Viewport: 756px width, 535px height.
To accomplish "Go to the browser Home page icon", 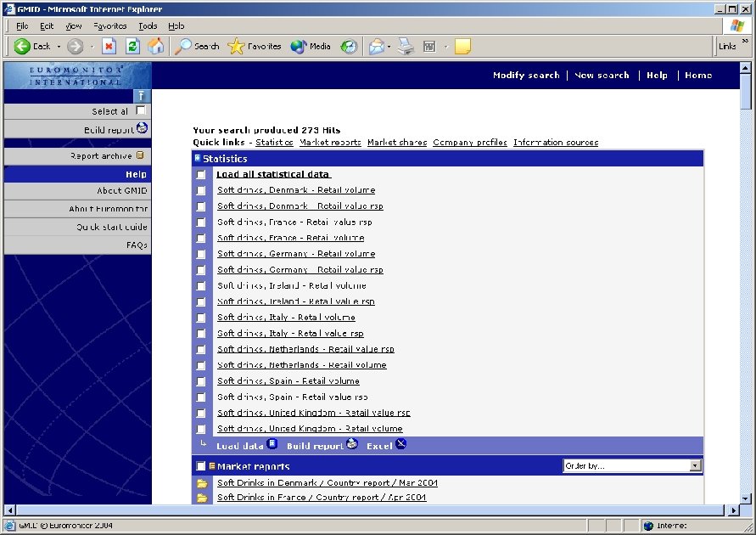I will [x=156, y=47].
